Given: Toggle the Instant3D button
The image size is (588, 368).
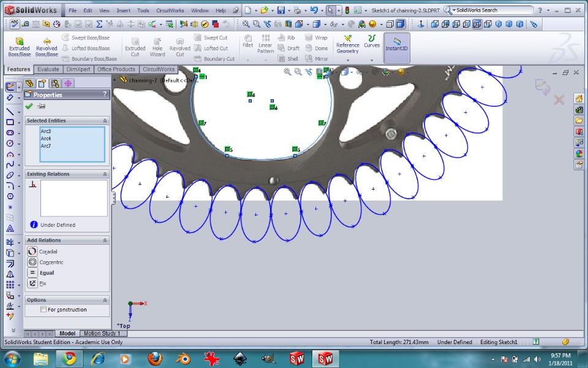Looking at the screenshot, I should click(x=396, y=48).
